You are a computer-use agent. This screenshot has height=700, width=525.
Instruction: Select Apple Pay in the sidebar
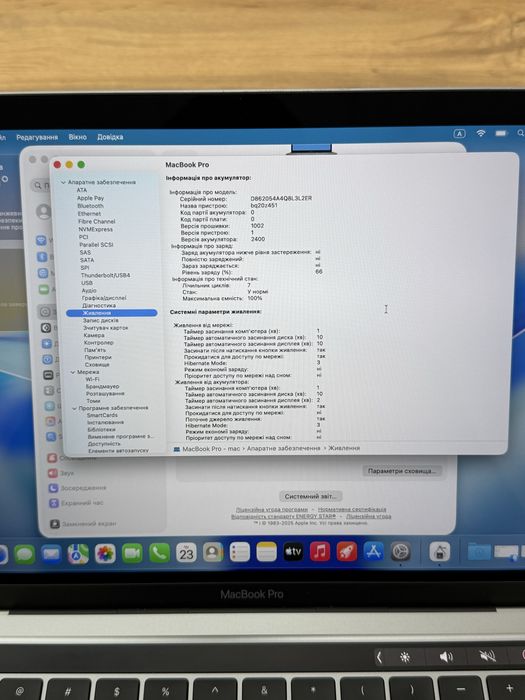click(90, 198)
